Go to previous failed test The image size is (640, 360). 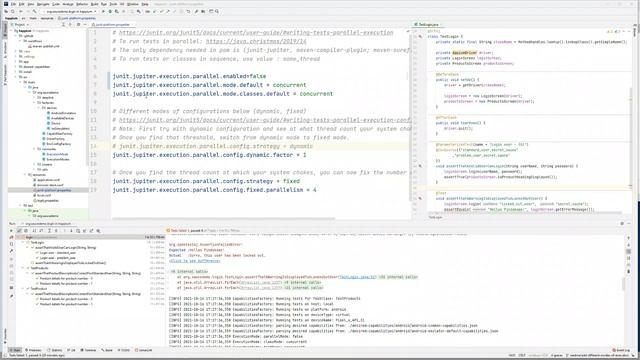(x=64, y=231)
